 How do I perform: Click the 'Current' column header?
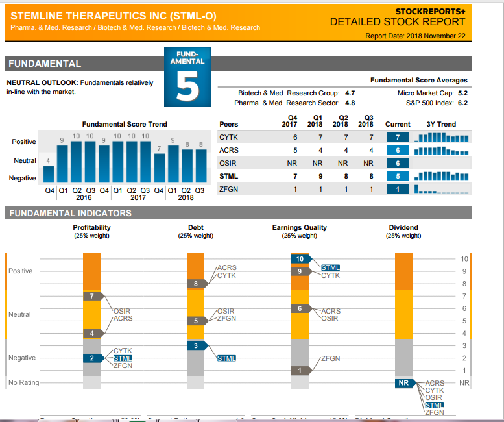coord(398,124)
